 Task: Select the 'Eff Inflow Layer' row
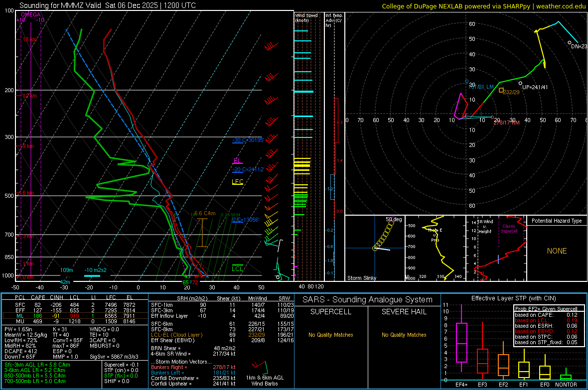click(x=222, y=316)
